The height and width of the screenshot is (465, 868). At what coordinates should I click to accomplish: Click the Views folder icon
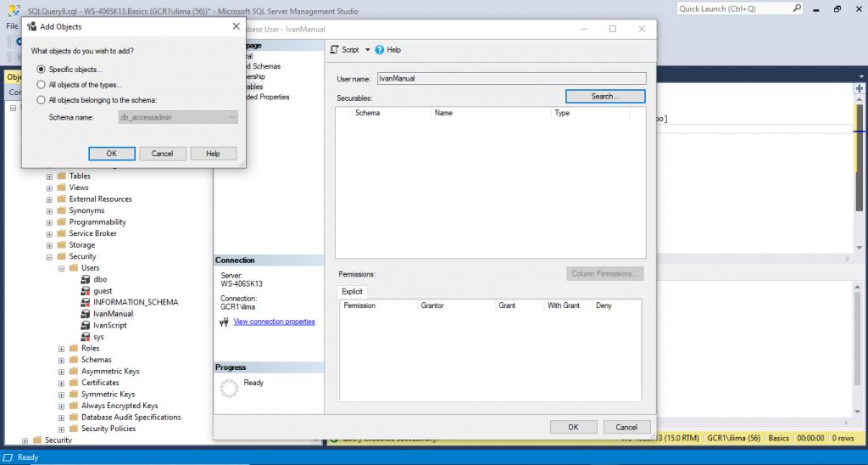(61, 188)
